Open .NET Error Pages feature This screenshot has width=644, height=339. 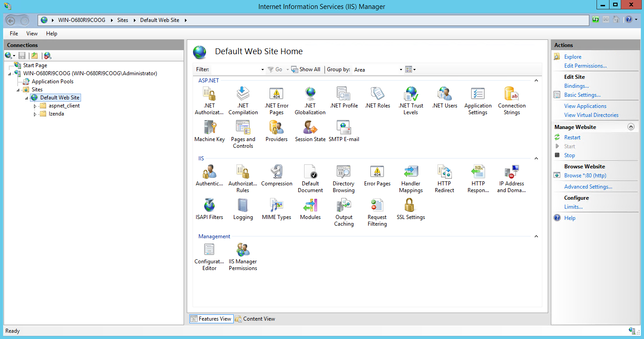tap(276, 101)
